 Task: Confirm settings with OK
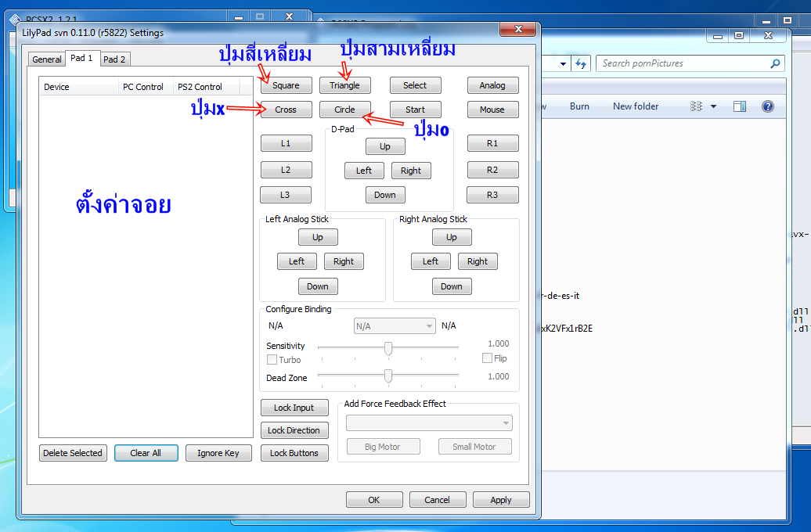point(374,500)
